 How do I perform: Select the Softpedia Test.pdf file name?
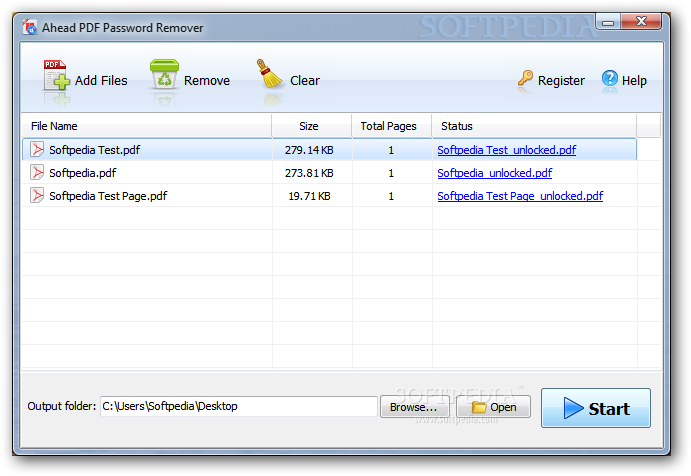tap(94, 150)
